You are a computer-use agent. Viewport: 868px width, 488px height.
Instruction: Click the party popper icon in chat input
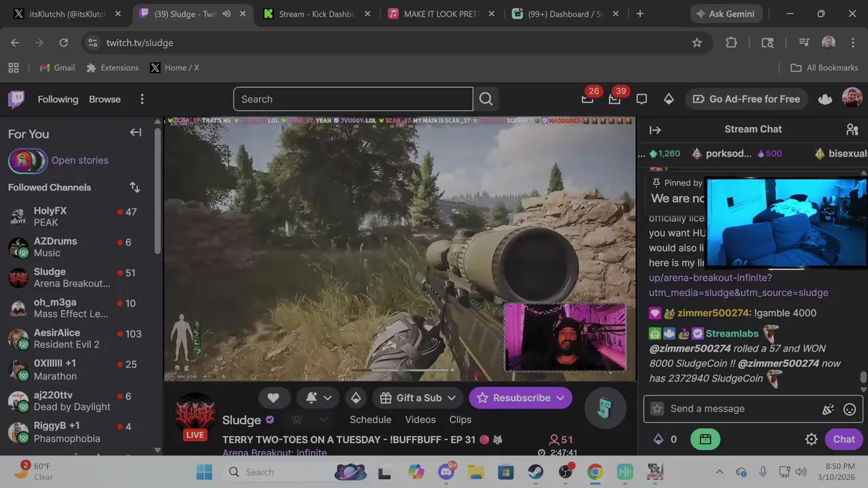point(828,409)
